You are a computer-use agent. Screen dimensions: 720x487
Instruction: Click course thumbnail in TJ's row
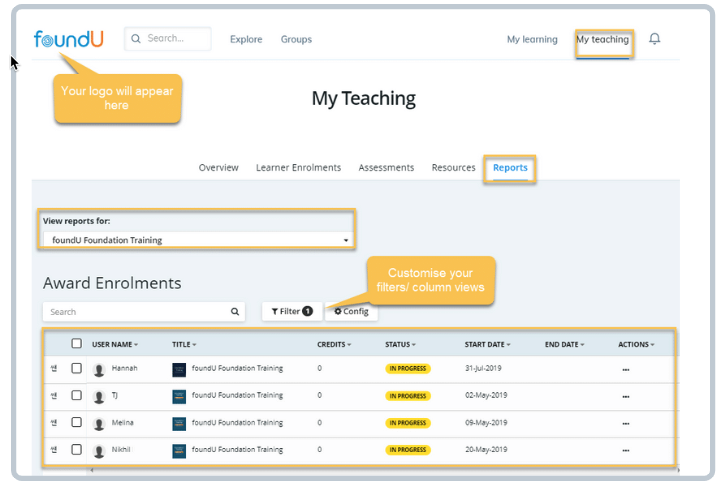point(179,396)
